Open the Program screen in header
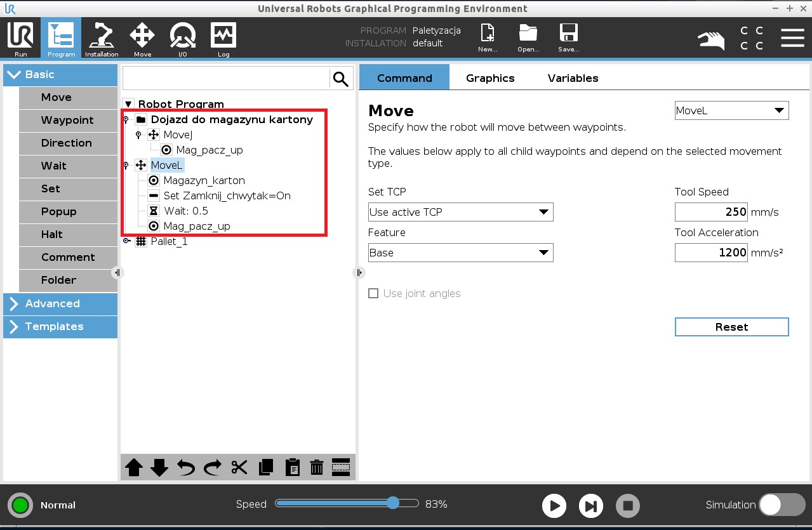The image size is (812, 530). click(x=61, y=39)
